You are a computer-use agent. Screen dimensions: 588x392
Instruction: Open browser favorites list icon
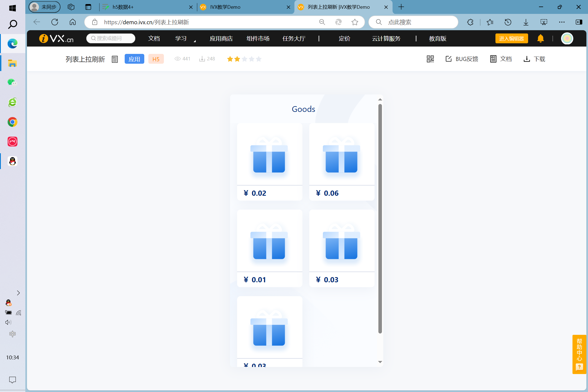point(490,22)
